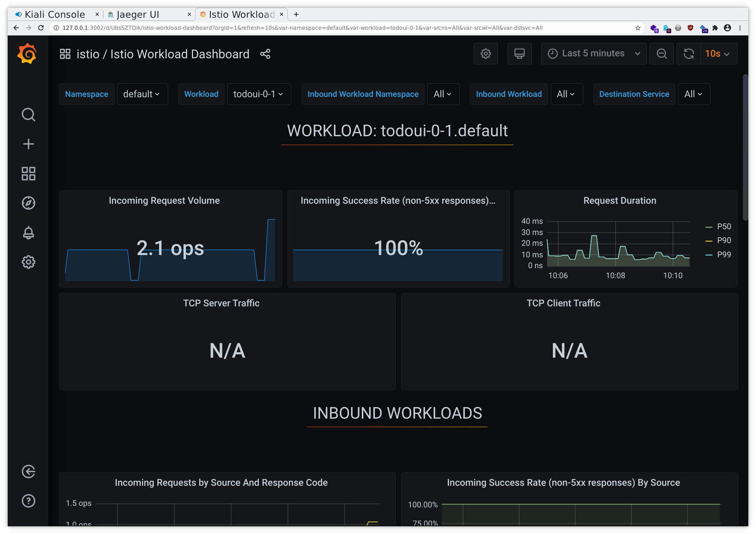This screenshot has width=756, height=534.
Task: Open the Last 5 minutes time picker
Action: 593,54
